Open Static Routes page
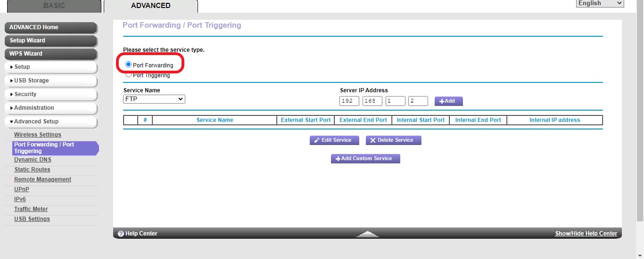The width and height of the screenshot is (644, 259). (32, 170)
